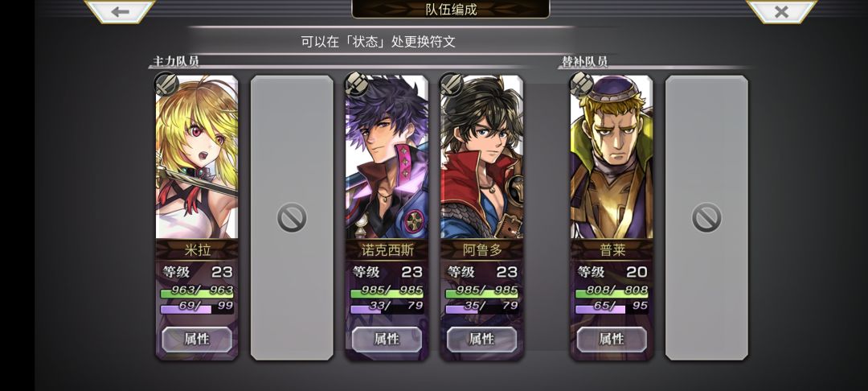
Task: Click 诺克西斯's fist weapon icon
Action: pos(356,84)
